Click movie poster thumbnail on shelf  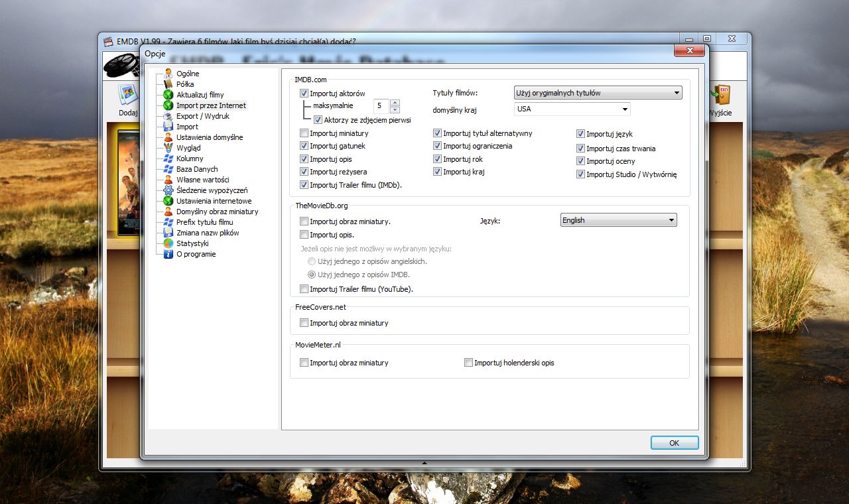coord(129,182)
